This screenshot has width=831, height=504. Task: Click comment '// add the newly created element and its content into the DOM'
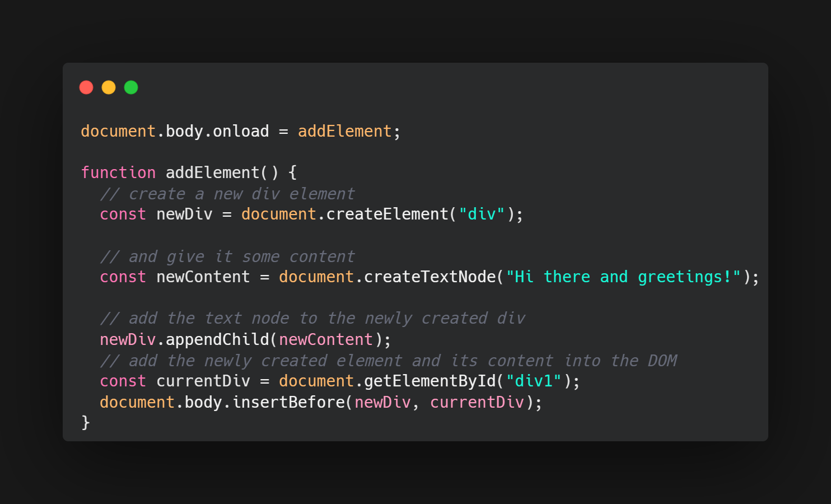pos(388,361)
